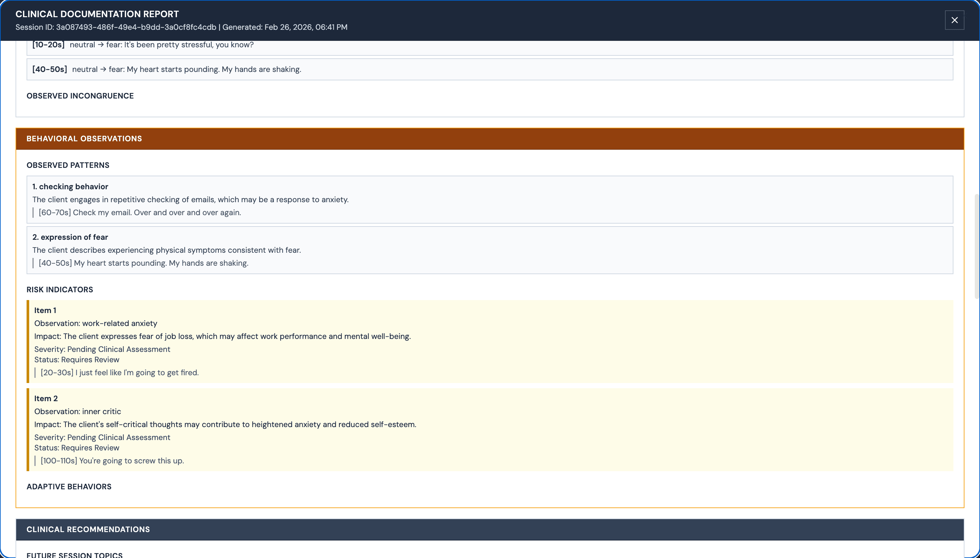
Task: Click the quote 'going to get fired'
Action: tap(120, 373)
